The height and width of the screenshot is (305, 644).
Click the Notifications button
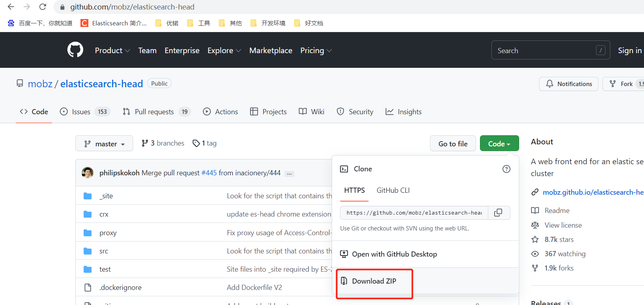point(569,84)
